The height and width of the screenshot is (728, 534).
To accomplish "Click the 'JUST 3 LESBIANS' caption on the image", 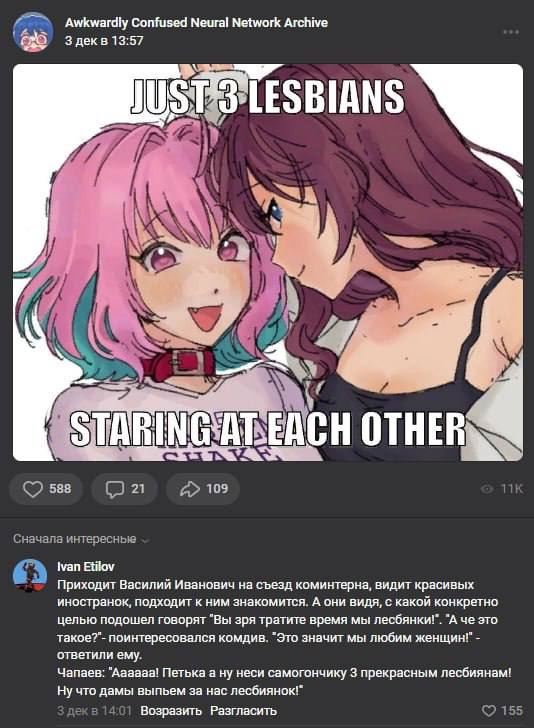I will (x=267, y=97).
